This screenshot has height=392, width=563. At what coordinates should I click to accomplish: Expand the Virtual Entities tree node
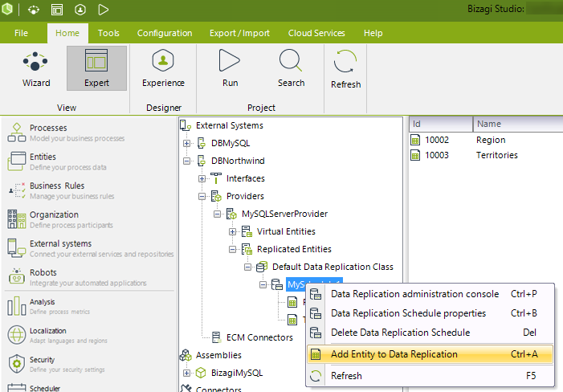click(x=233, y=231)
